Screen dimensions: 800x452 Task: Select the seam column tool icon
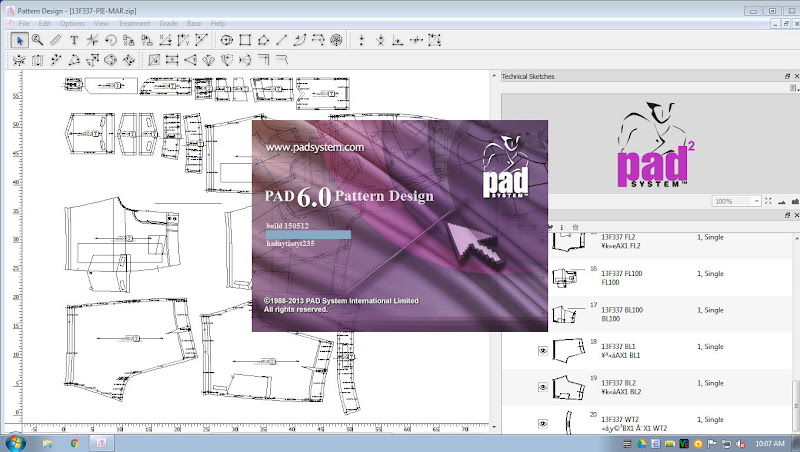tap(37, 60)
